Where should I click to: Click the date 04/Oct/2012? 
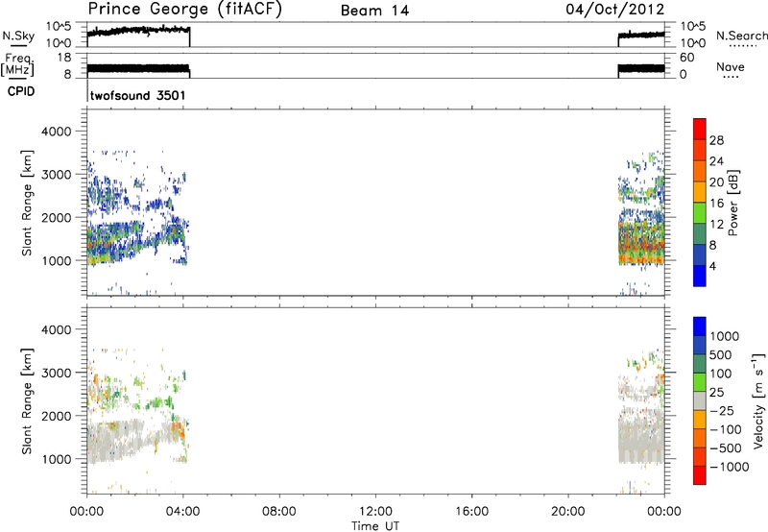tap(614, 10)
